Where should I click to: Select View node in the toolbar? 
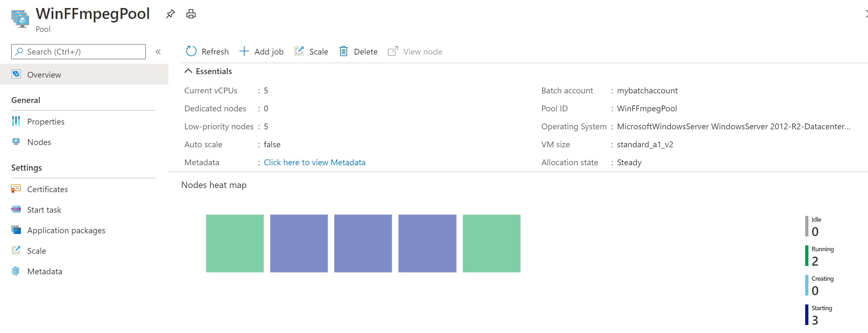(415, 51)
